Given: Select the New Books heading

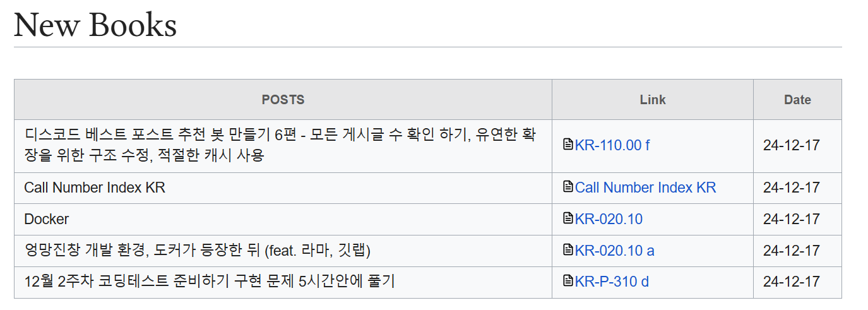Looking at the screenshot, I should 95,25.
